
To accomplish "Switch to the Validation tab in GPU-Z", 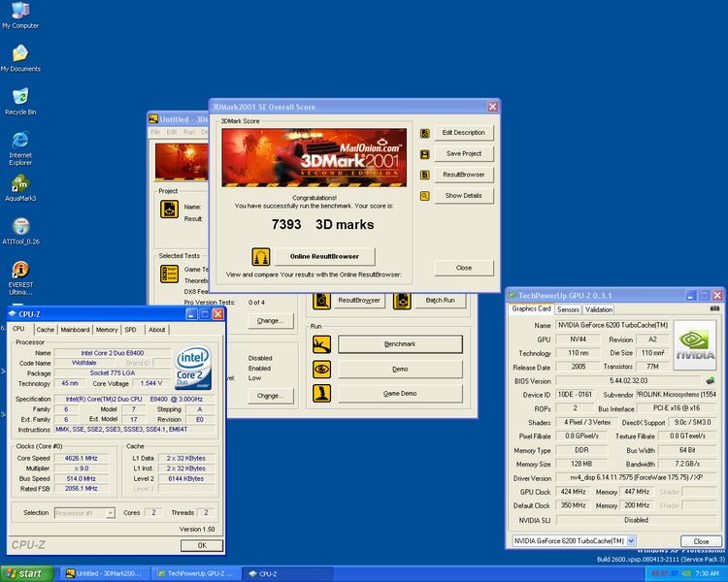I will point(599,309).
